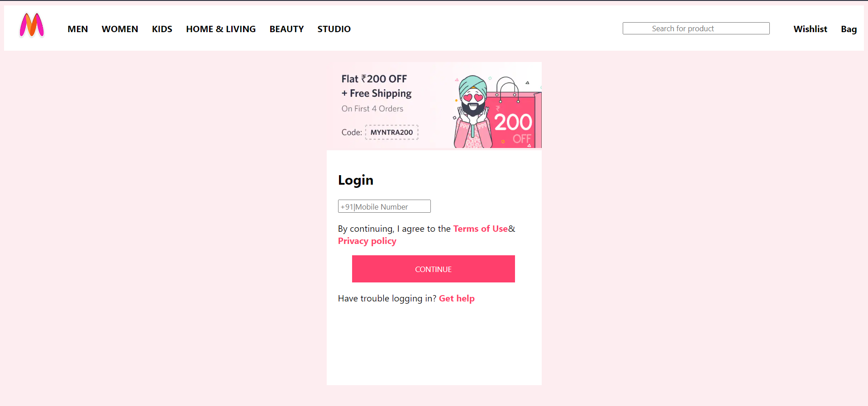Image resolution: width=868 pixels, height=406 pixels.
Task: Open the Wishlist
Action: [810, 29]
